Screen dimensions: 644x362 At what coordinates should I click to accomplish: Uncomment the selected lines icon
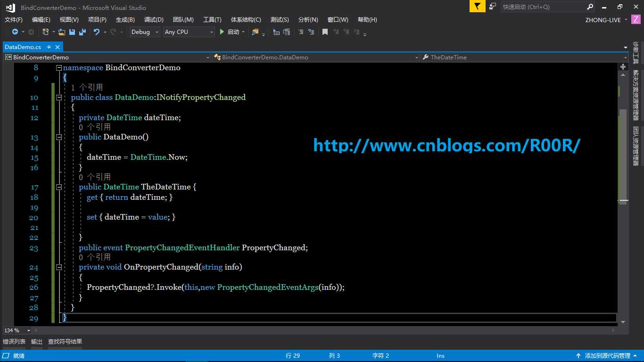pos(311,32)
